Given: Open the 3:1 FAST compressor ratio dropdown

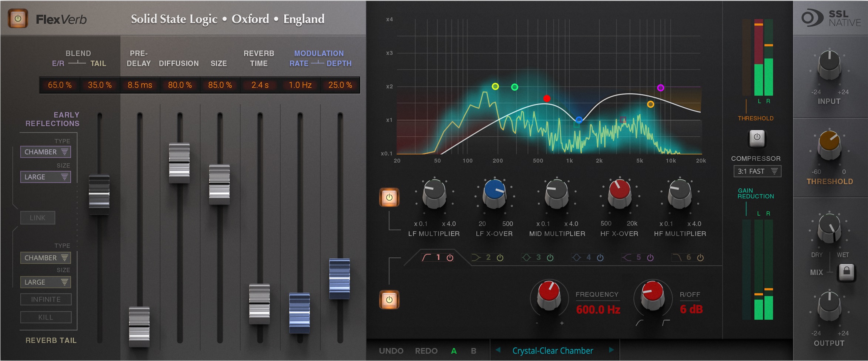Looking at the screenshot, I should click(757, 171).
